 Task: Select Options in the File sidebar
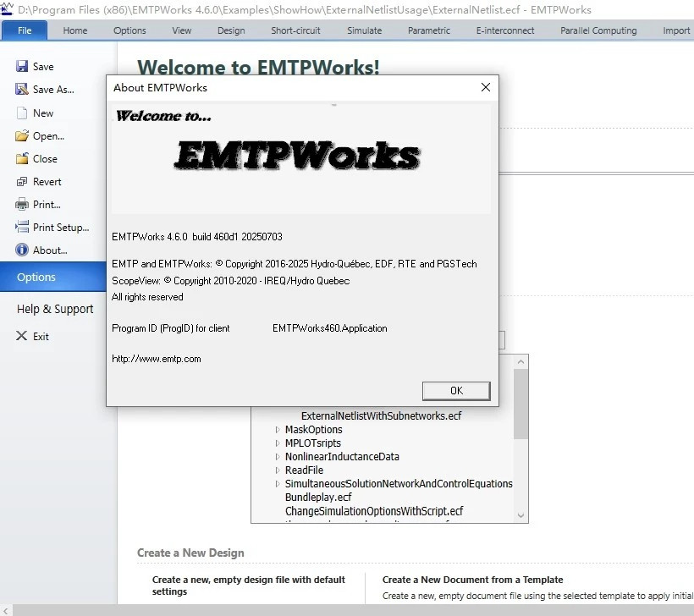53,277
